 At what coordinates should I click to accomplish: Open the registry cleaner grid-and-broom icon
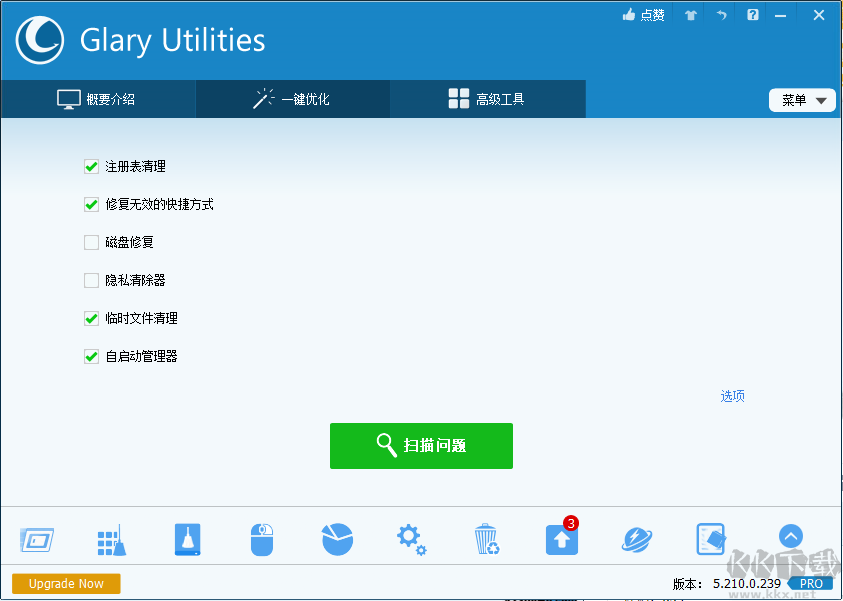pyautogui.click(x=112, y=540)
